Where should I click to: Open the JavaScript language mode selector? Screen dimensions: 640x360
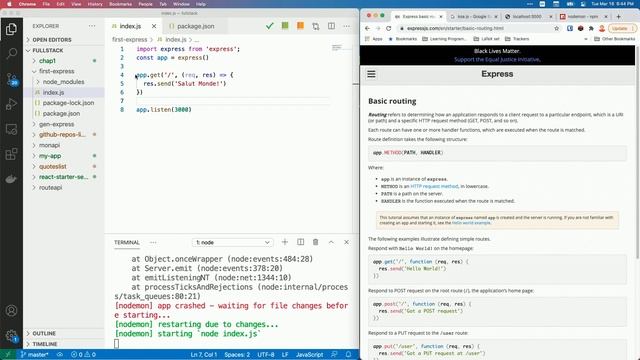tap(309, 354)
